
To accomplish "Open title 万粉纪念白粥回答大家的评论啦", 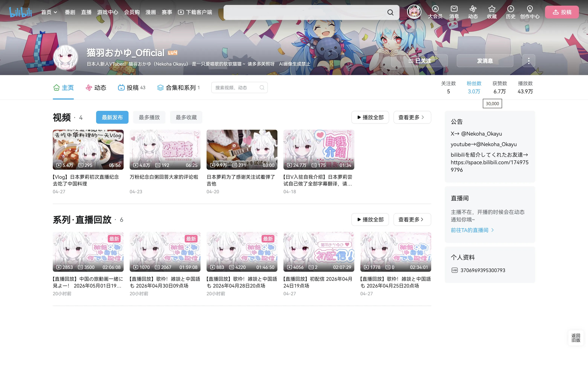I will (x=164, y=177).
